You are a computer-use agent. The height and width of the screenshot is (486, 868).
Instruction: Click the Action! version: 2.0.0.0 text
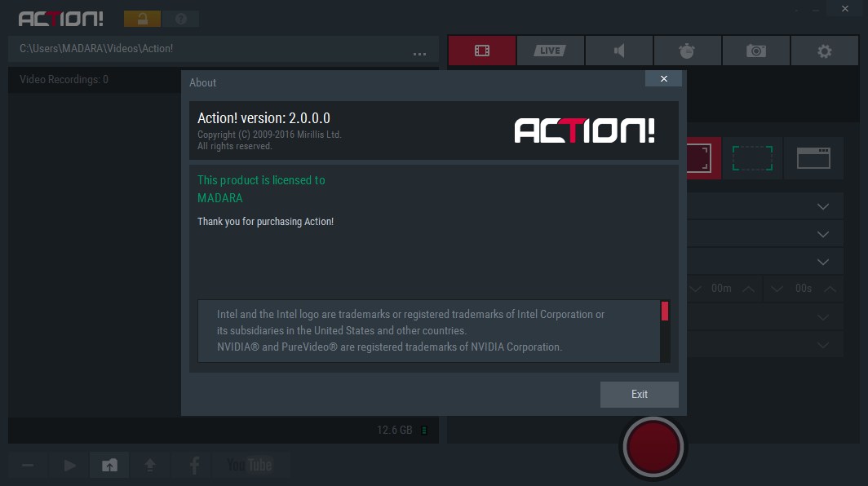(x=263, y=118)
